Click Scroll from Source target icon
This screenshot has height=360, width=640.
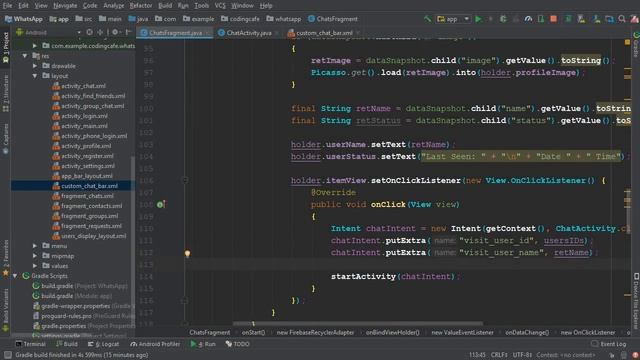(90, 32)
